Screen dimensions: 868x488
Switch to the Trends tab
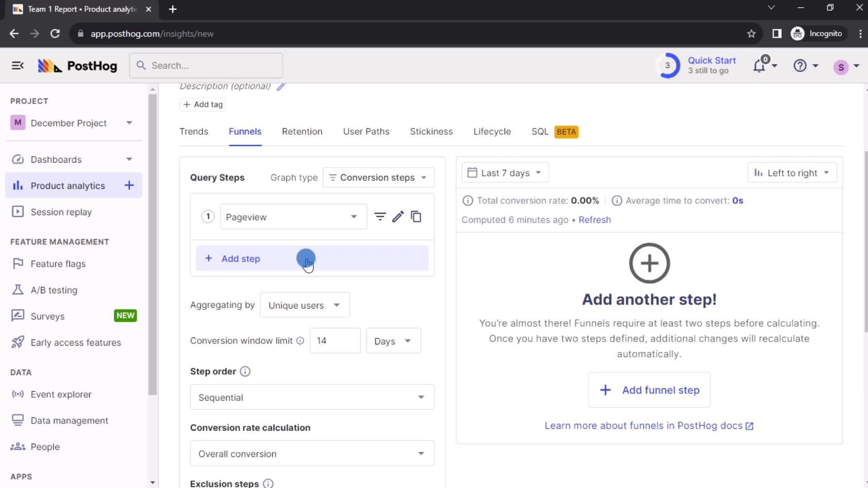pos(193,131)
